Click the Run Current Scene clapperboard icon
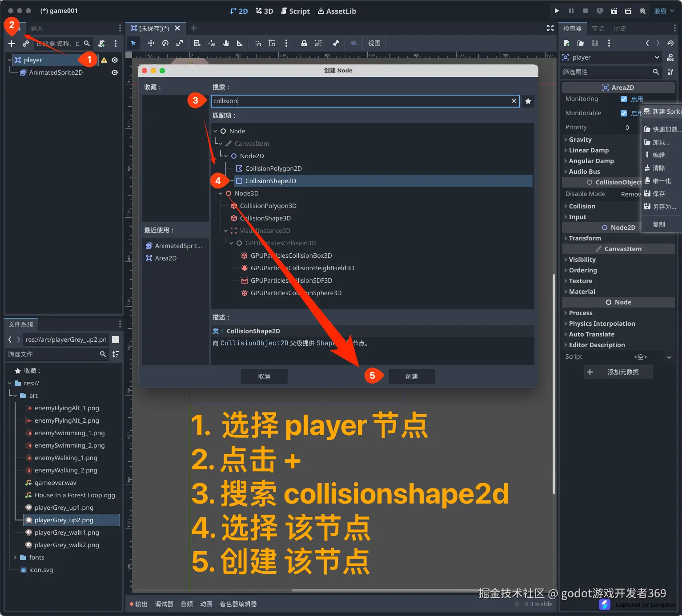Viewport: 682px width, 616px height. (x=614, y=11)
